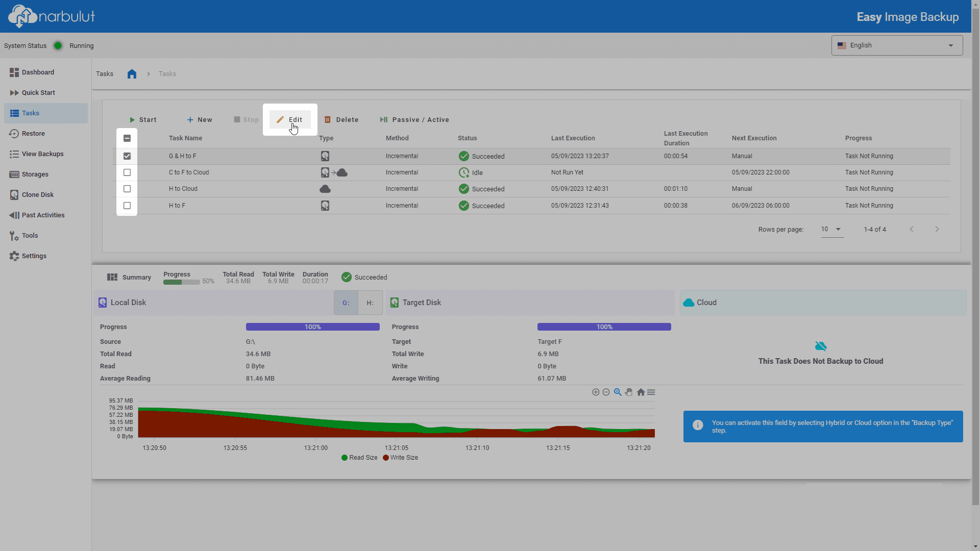Go to next page of tasks
Image resolution: width=980 pixels, height=551 pixels.
(x=937, y=230)
